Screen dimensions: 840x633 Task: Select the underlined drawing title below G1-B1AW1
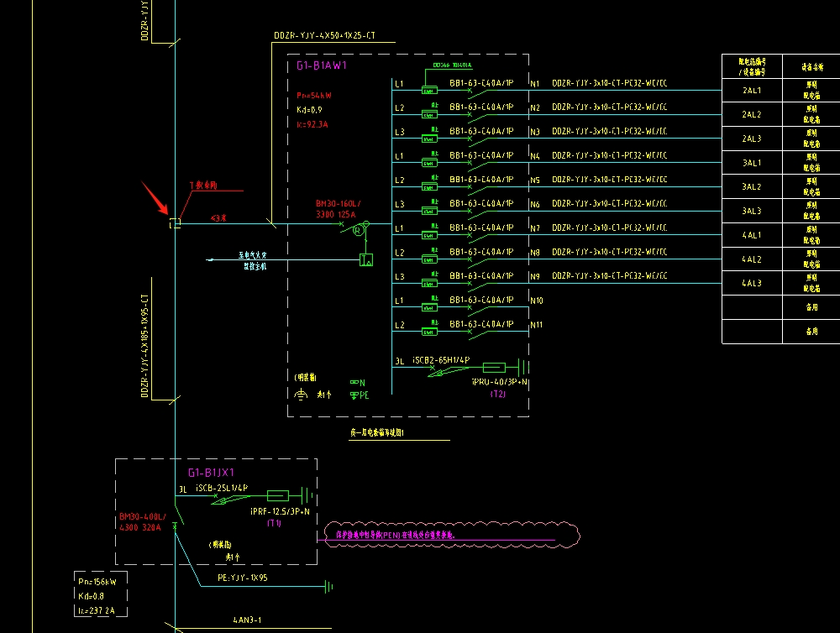(377, 432)
